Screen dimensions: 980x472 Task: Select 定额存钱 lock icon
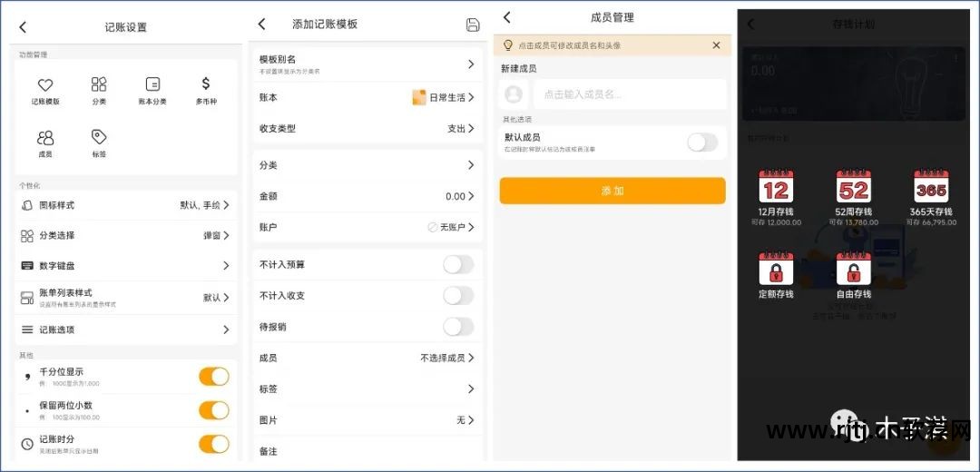[x=776, y=270]
